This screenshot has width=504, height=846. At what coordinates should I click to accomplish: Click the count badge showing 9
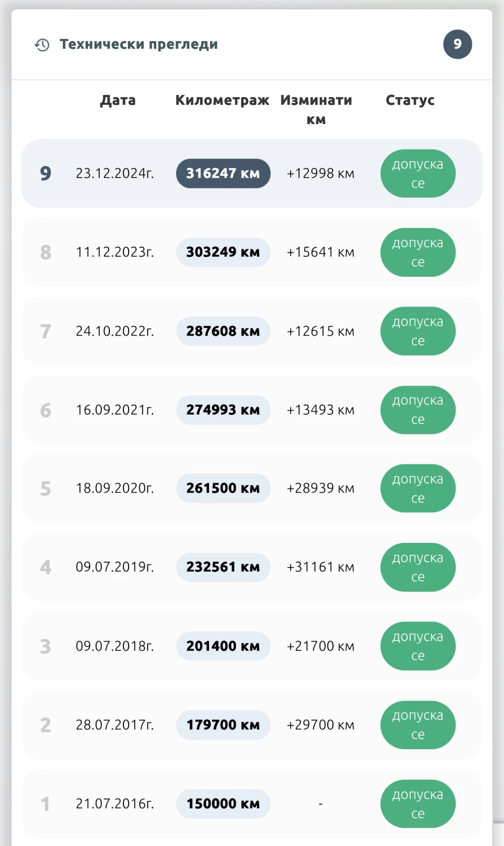(x=457, y=44)
